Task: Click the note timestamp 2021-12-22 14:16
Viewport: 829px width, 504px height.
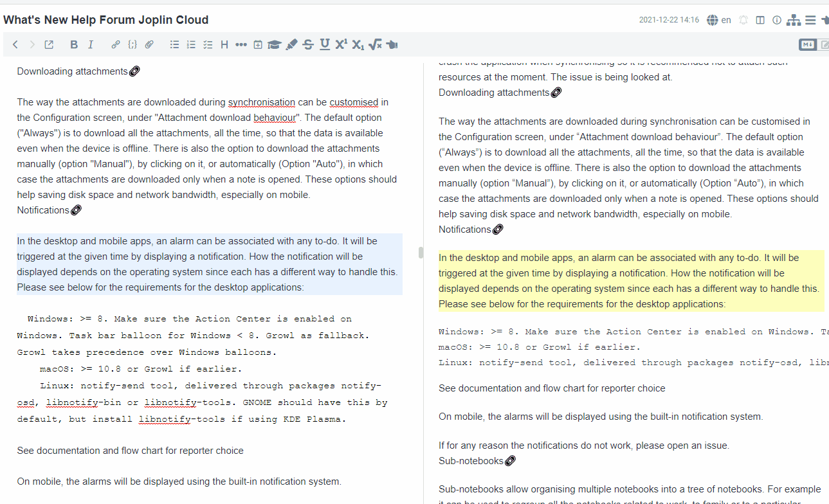Action: 669,20
